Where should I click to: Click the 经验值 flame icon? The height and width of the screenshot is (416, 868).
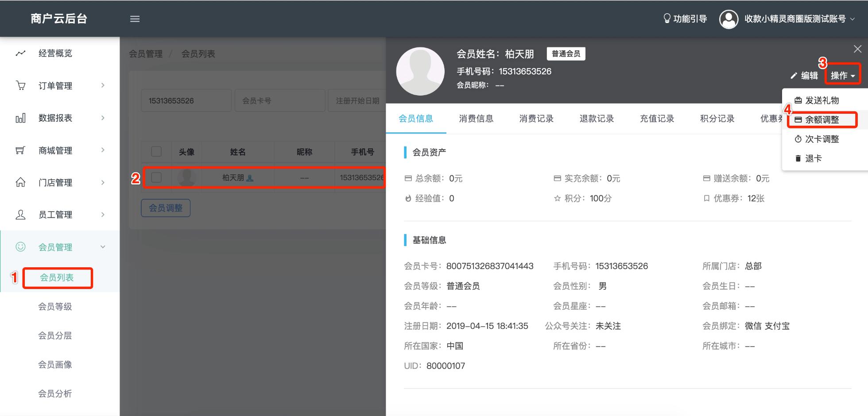point(408,198)
